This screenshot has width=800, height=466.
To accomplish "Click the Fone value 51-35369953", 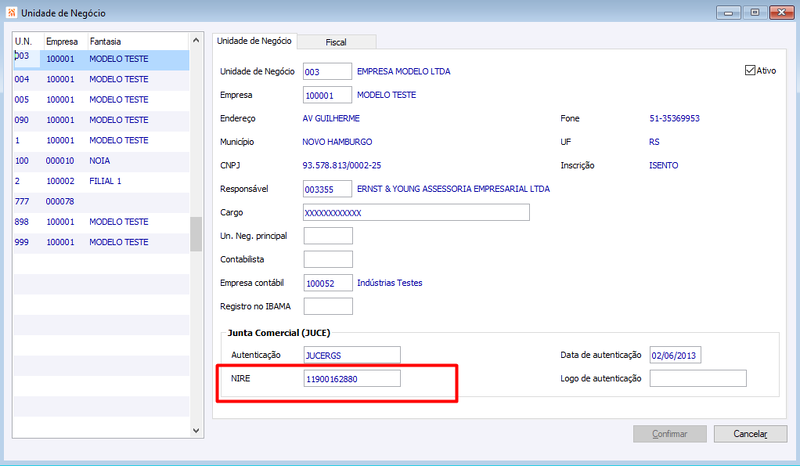I will tap(674, 118).
